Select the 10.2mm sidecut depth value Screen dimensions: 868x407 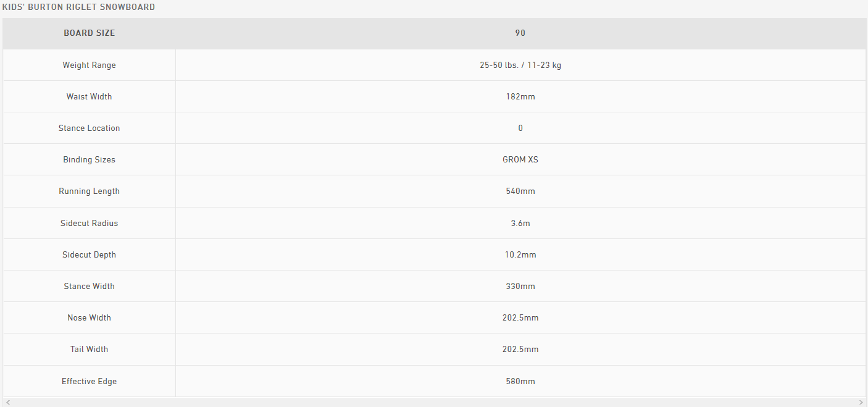coord(520,255)
